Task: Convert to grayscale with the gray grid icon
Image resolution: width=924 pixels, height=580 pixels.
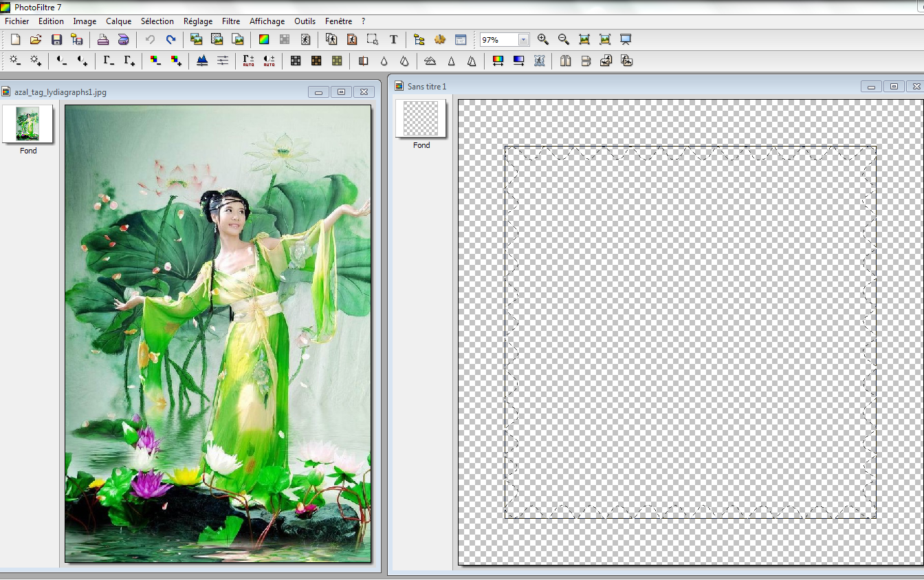Action: (x=295, y=61)
